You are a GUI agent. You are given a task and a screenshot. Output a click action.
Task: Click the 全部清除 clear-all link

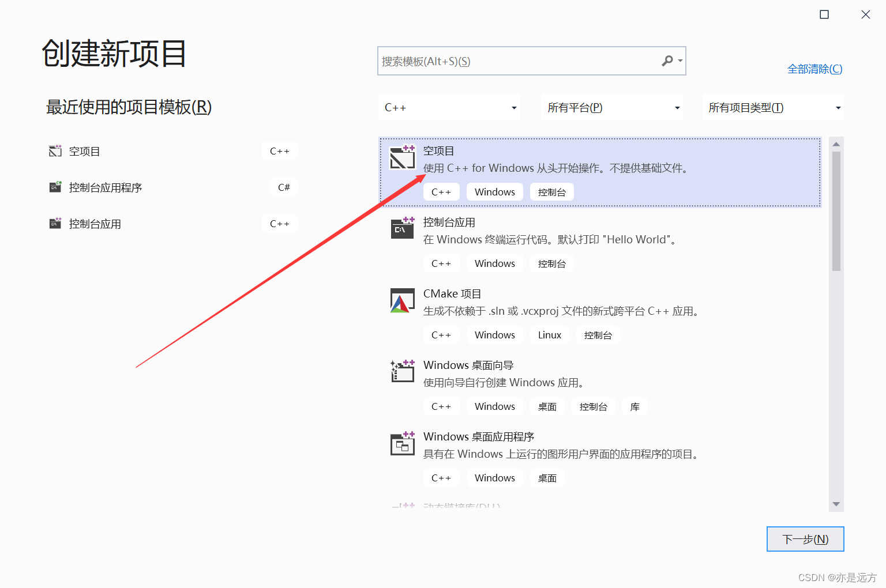[x=814, y=69]
